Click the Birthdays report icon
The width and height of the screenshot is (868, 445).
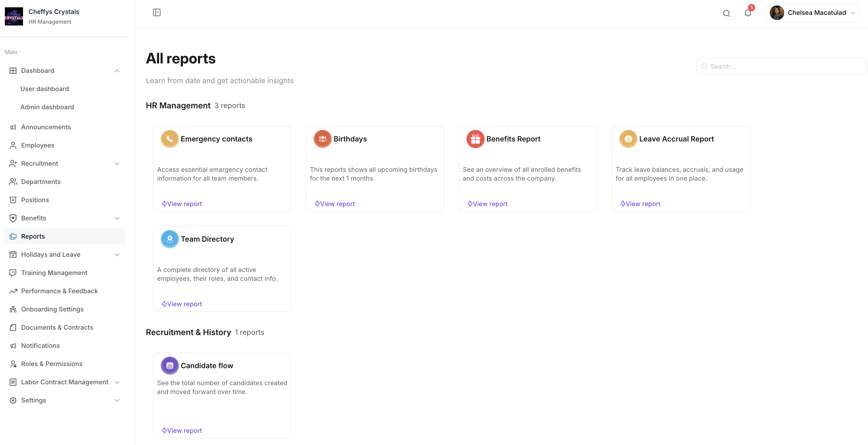322,139
